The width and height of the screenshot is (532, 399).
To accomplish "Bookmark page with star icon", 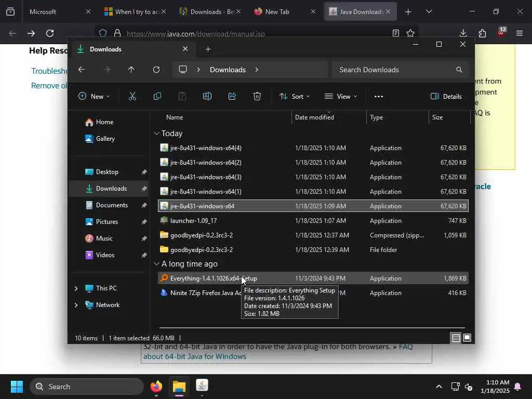I will click(x=410, y=33).
